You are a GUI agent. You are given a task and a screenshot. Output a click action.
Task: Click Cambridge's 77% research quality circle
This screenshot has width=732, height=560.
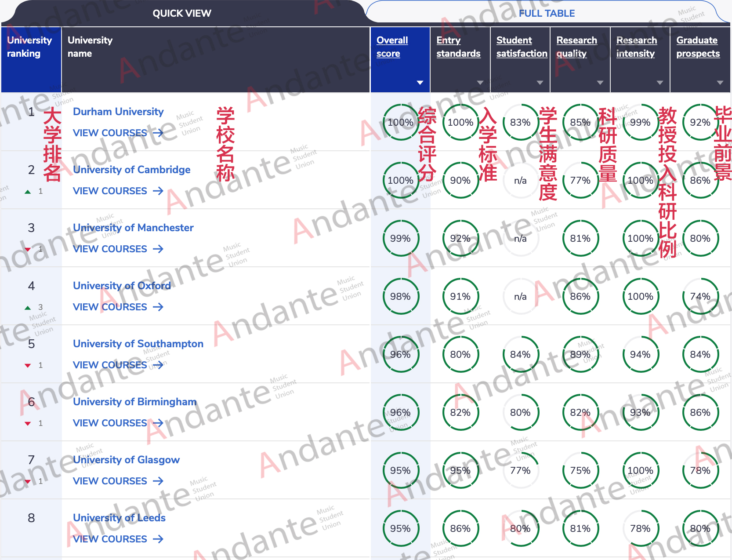580,180
